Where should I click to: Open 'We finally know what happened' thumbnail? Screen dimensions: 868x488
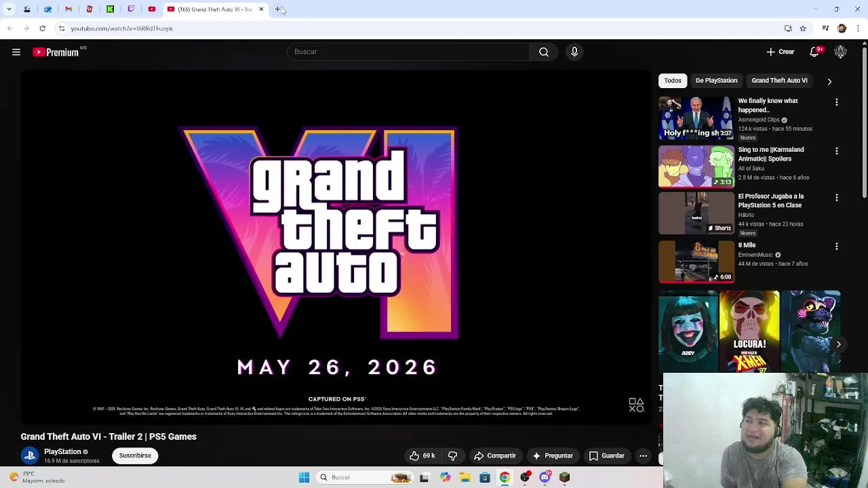[696, 118]
